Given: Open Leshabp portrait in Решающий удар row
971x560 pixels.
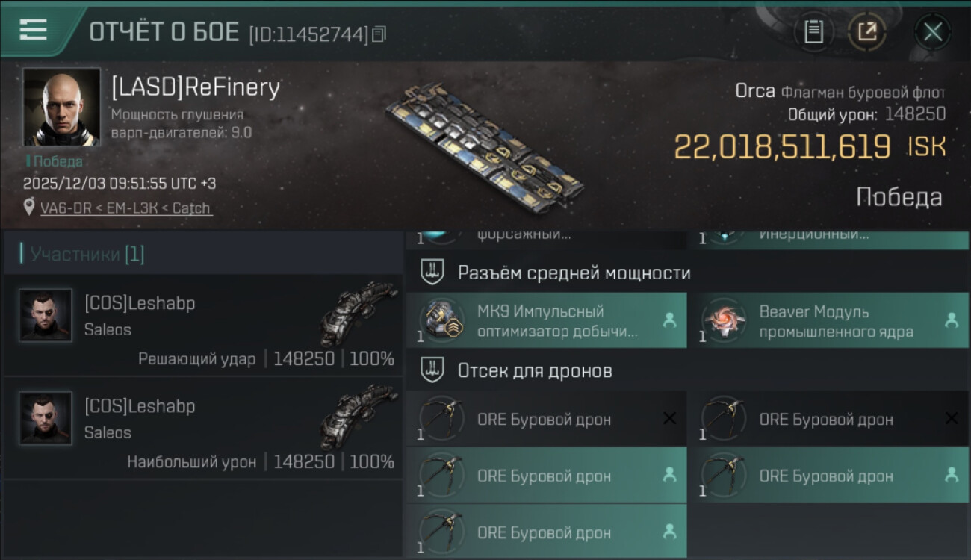Looking at the screenshot, I should pos(46,316).
